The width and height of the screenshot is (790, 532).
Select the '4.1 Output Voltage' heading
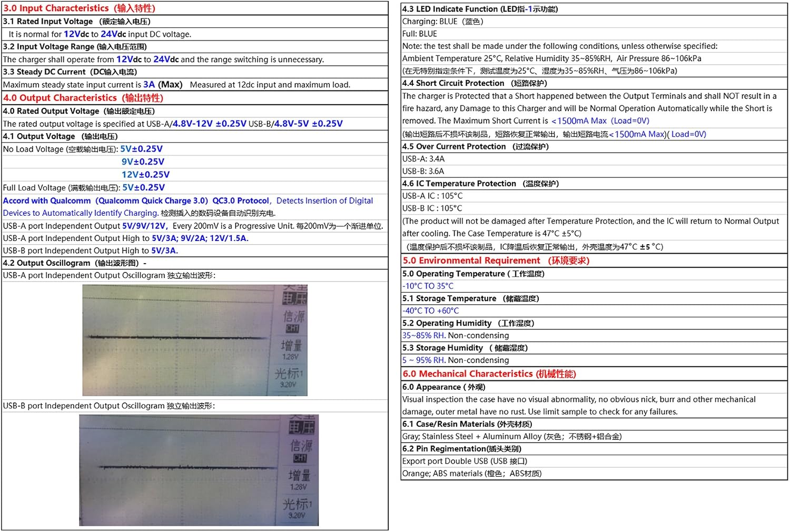click(x=61, y=136)
